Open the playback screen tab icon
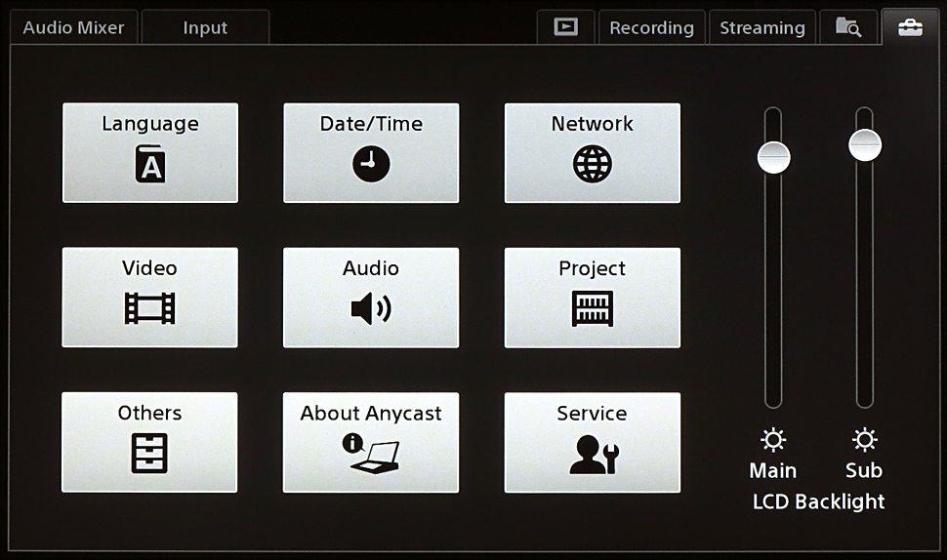Screen dimensions: 947x560 [x=566, y=27]
